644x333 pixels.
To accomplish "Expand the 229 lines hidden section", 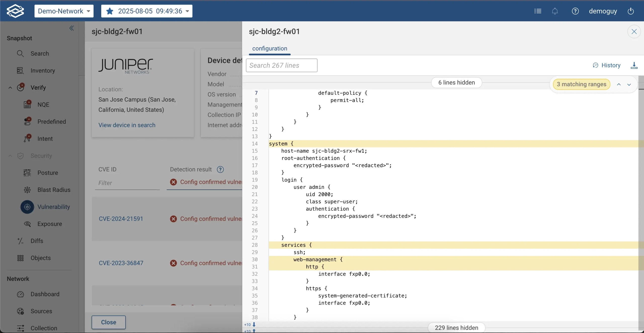I will [x=456, y=328].
